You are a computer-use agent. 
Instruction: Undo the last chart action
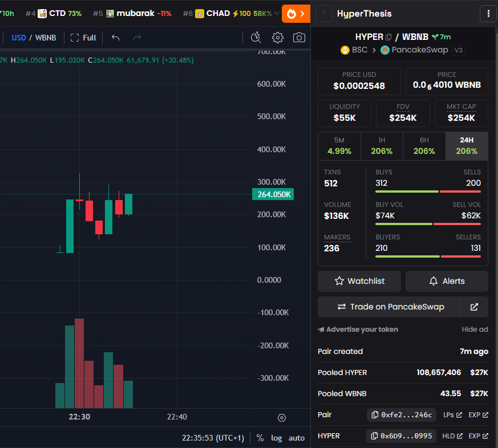click(x=116, y=38)
